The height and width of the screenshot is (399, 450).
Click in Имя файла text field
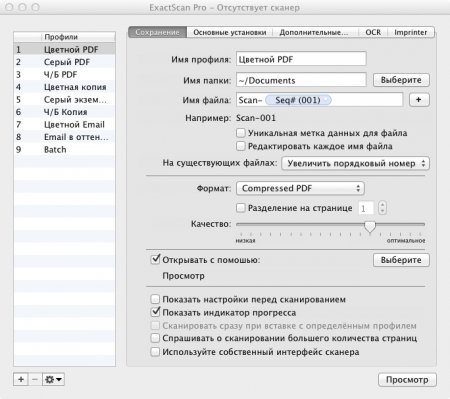point(319,100)
